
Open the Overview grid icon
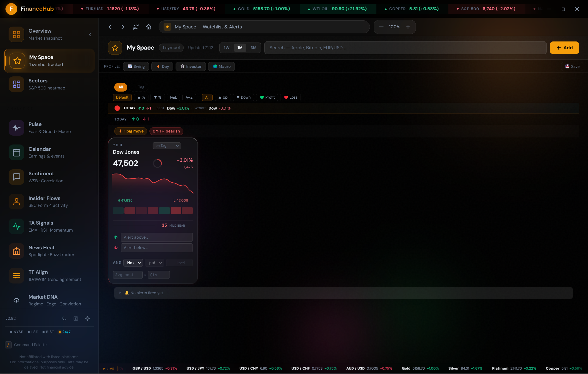pyautogui.click(x=16, y=34)
